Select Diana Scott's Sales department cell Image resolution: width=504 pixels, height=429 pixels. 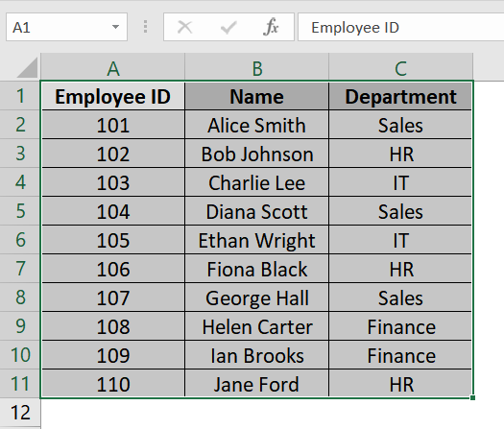(x=400, y=211)
